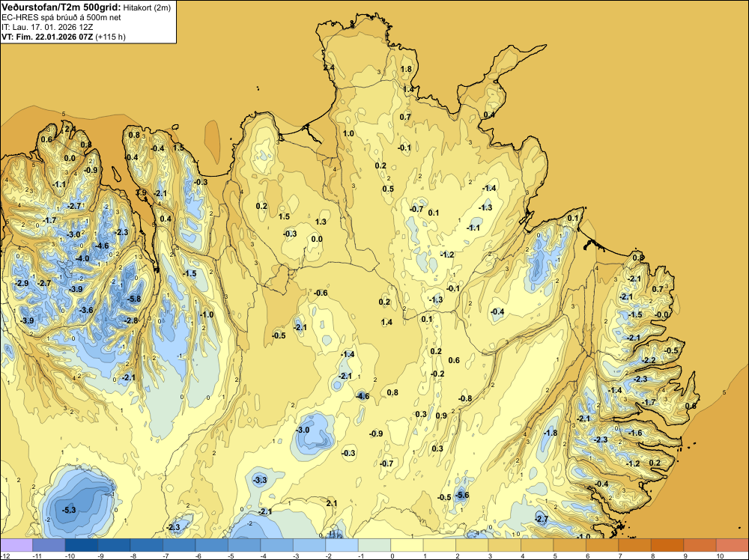The width and height of the screenshot is (749, 560).
Task: Click the lavender legend swatch between -12 and -11
Action: click(16, 545)
